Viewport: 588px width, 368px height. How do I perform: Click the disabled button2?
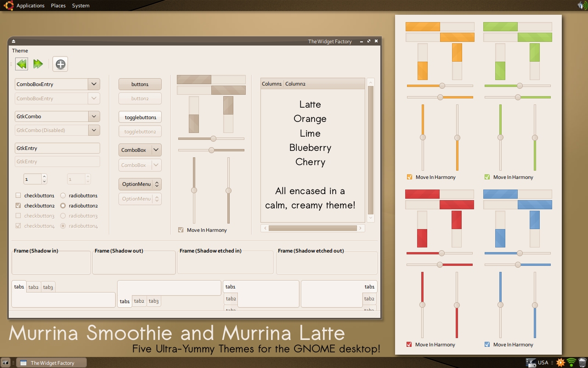(x=140, y=98)
